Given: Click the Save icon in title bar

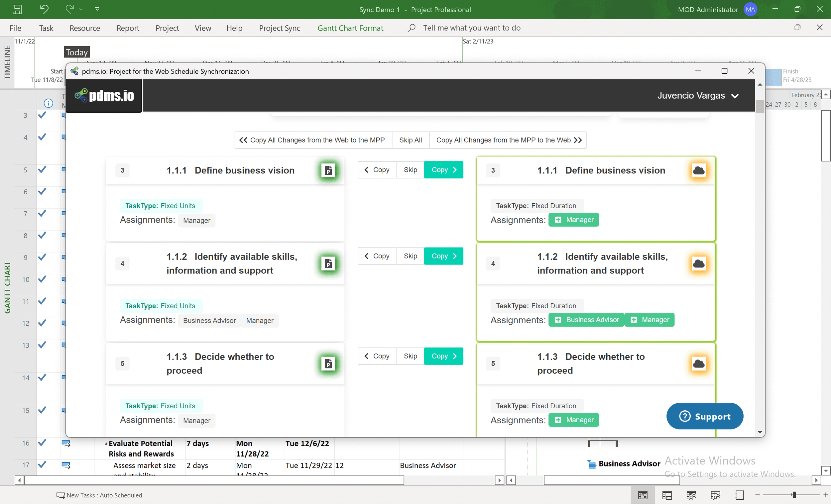Looking at the screenshot, I should [x=17, y=9].
